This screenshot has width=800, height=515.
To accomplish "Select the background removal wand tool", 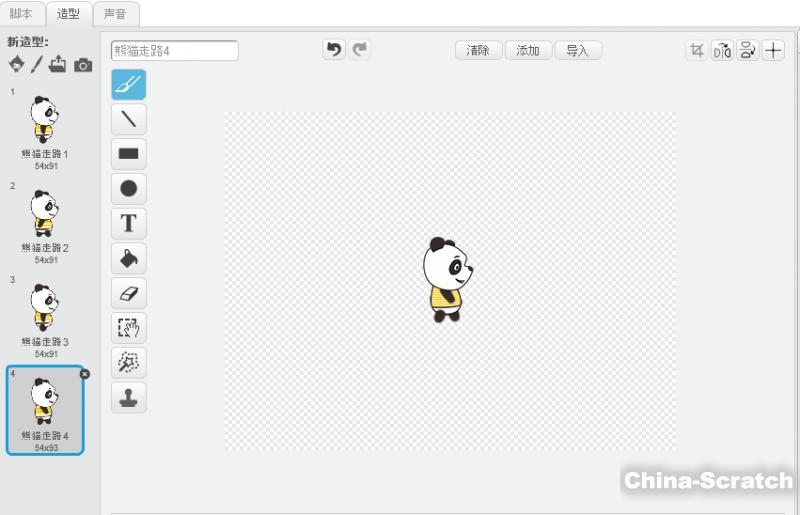I will [x=128, y=362].
